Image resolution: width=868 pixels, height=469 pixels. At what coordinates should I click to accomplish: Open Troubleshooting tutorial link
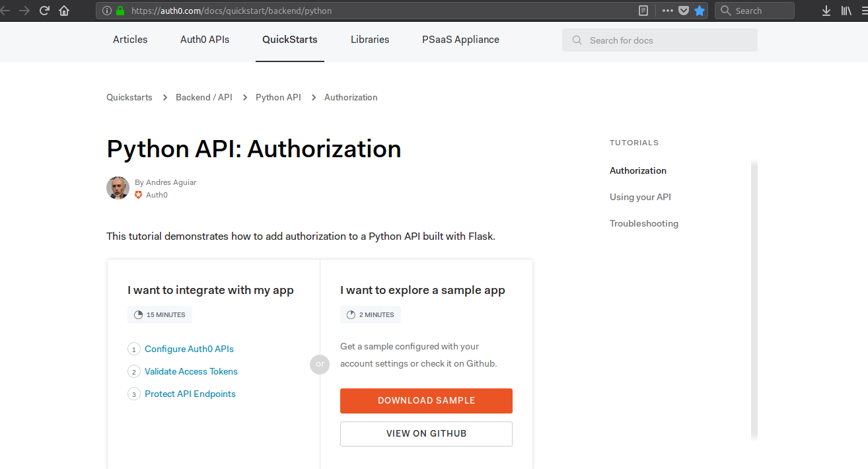click(x=644, y=223)
